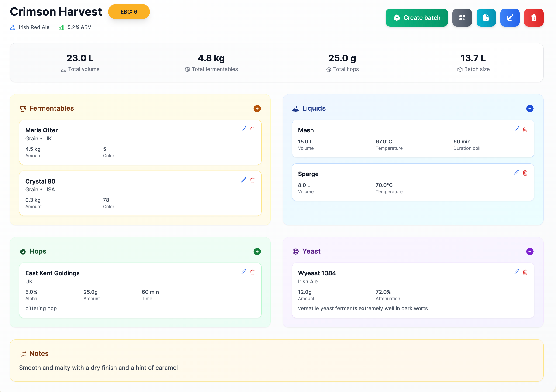
Task: Click the EBC: 6 badge
Action: click(x=129, y=11)
